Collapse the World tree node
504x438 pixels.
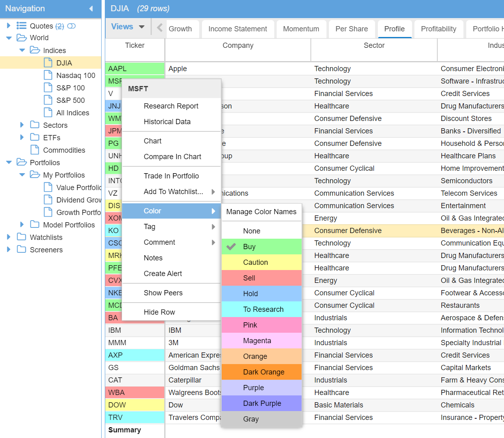[x=9, y=38]
